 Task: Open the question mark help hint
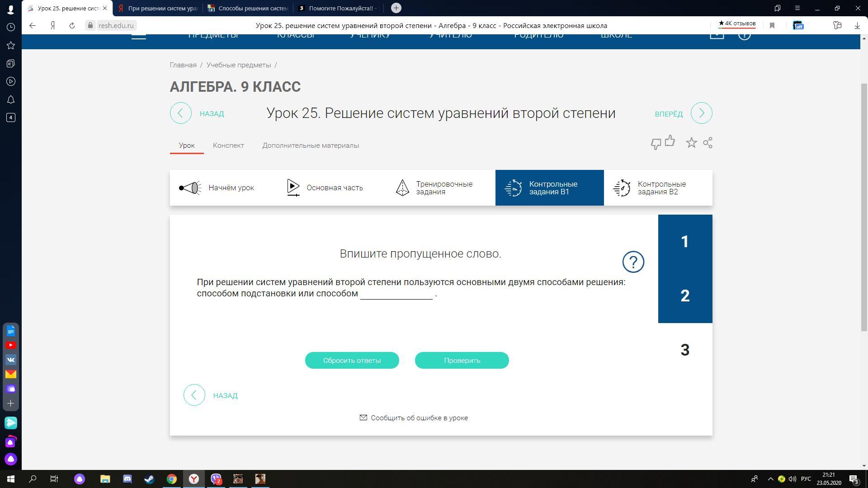click(x=633, y=262)
